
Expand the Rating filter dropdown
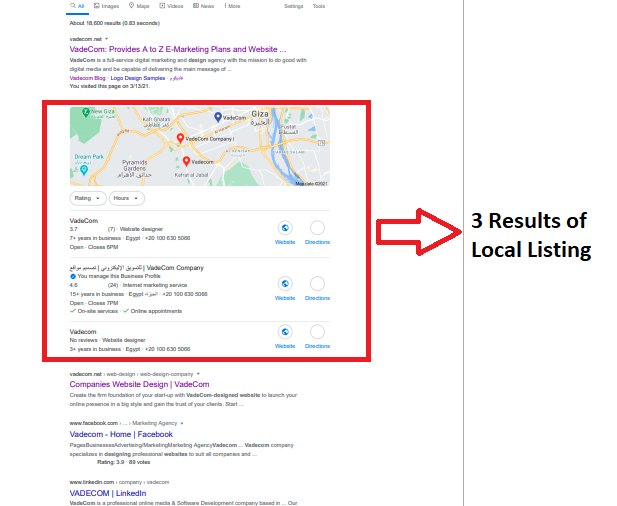pos(88,198)
